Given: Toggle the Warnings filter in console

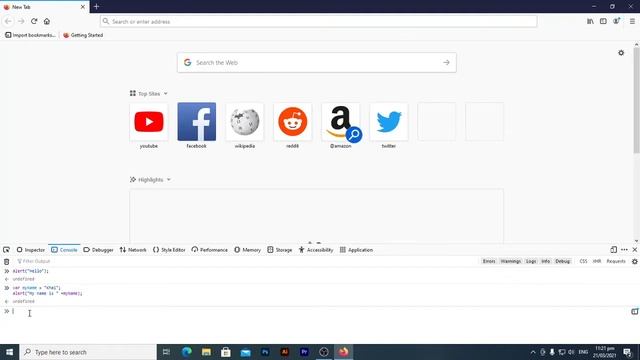Looking at the screenshot, I should [511, 261].
